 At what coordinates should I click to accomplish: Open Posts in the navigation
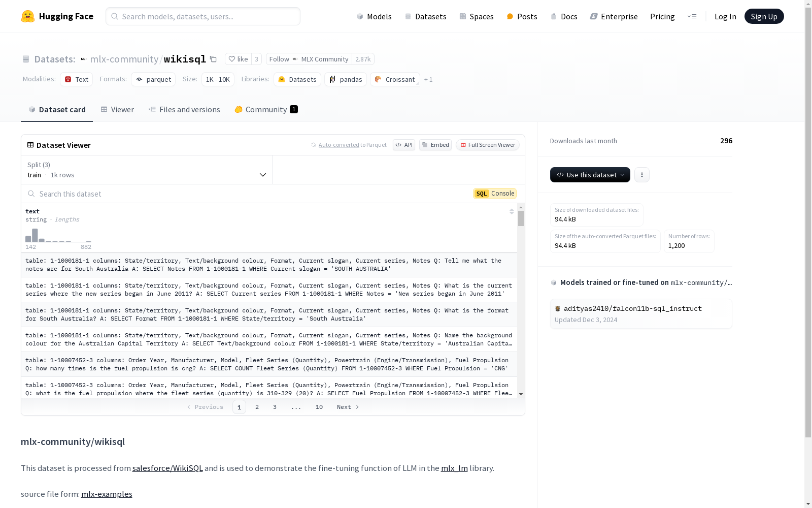pos(522,16)
